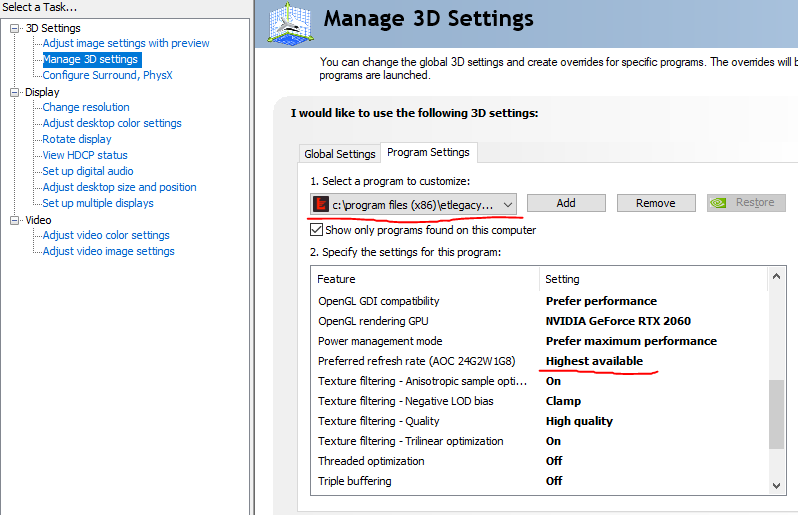Click the Restore button
This screenshot has height=515, width=798.
pyautogui.click(x=746, y=203)
